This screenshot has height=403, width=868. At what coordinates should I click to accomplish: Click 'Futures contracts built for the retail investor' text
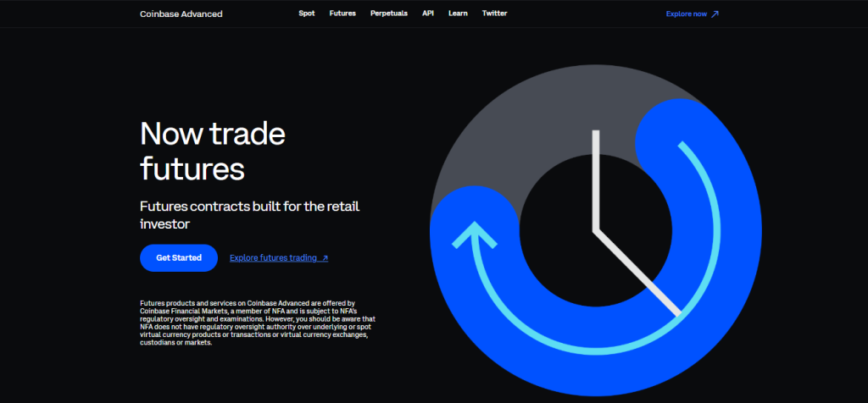pos(250,215)
